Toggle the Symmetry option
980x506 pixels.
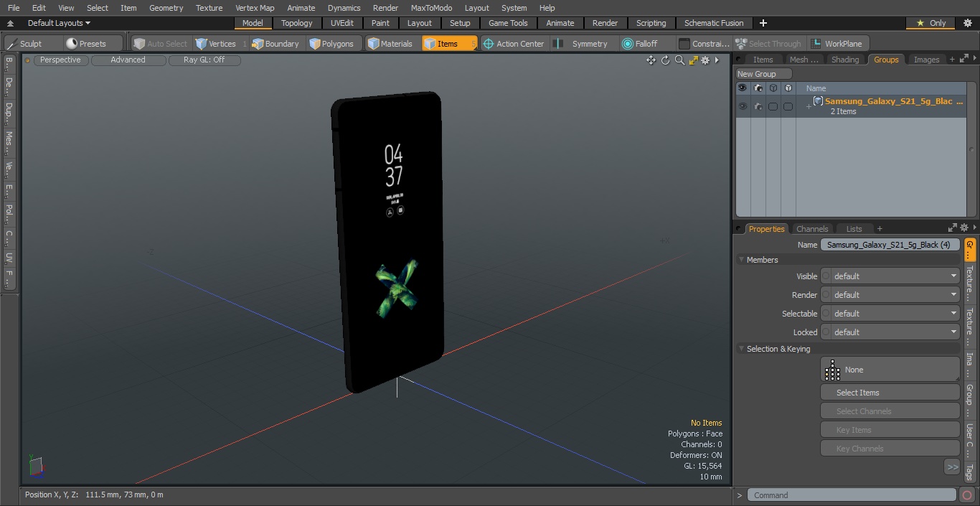point(583,44)
